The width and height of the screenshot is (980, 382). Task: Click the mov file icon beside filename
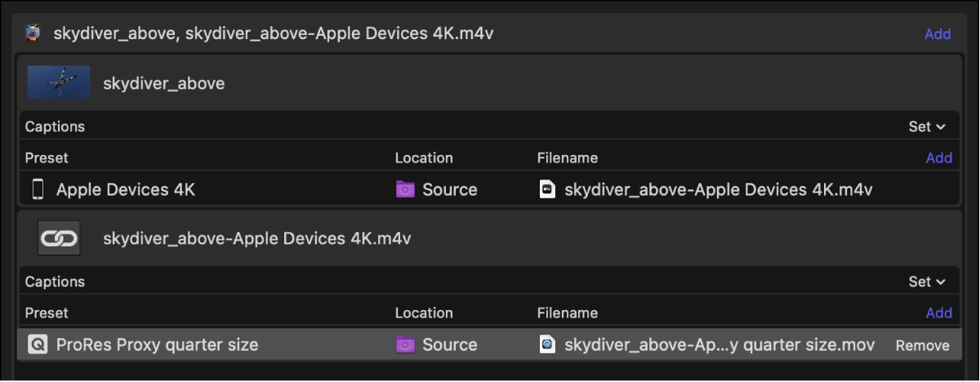tap(547, 344)
